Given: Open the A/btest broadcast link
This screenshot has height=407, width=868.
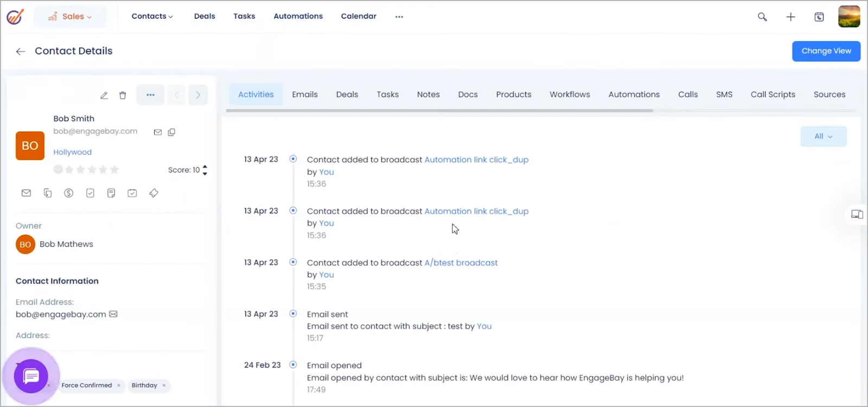Looking at the screenshot, I should tap(461, 263).
